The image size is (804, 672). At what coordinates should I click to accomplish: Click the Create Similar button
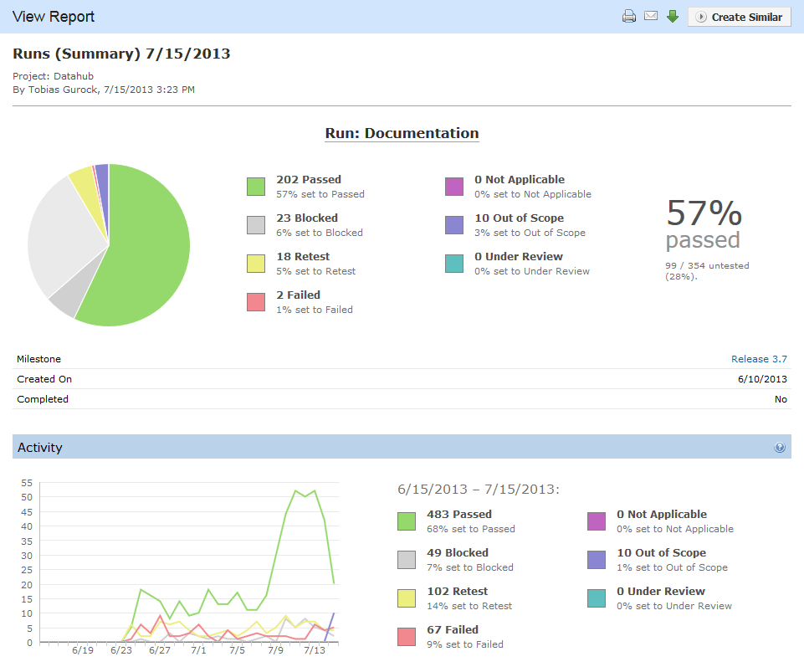(739, 17)
